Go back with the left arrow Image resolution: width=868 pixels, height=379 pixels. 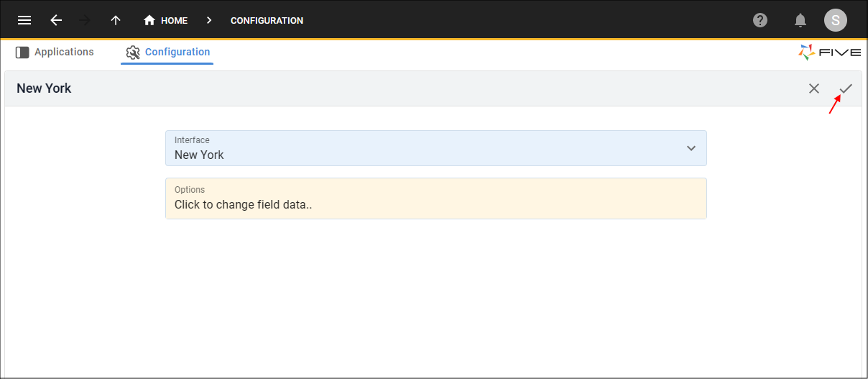(56, 20)
